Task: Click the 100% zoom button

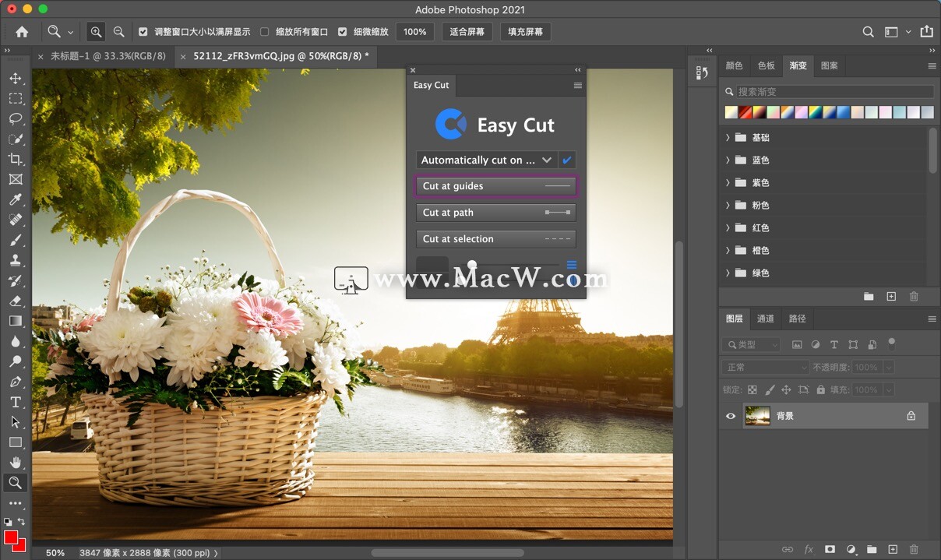Action: coord(415,32)
